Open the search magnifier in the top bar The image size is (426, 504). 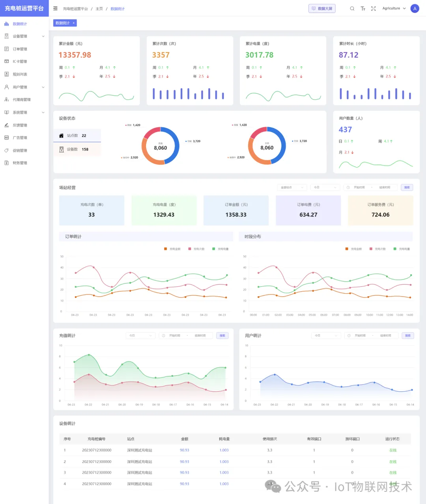(x=352, y=8)
